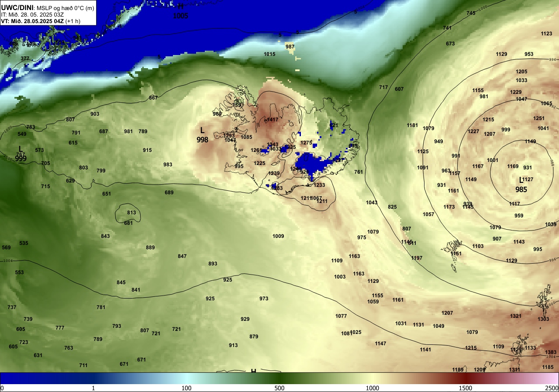The width and height of the screenshot is (559, 392).
Task: Click the colour scale label 2500
Action: tap(552, 388)
